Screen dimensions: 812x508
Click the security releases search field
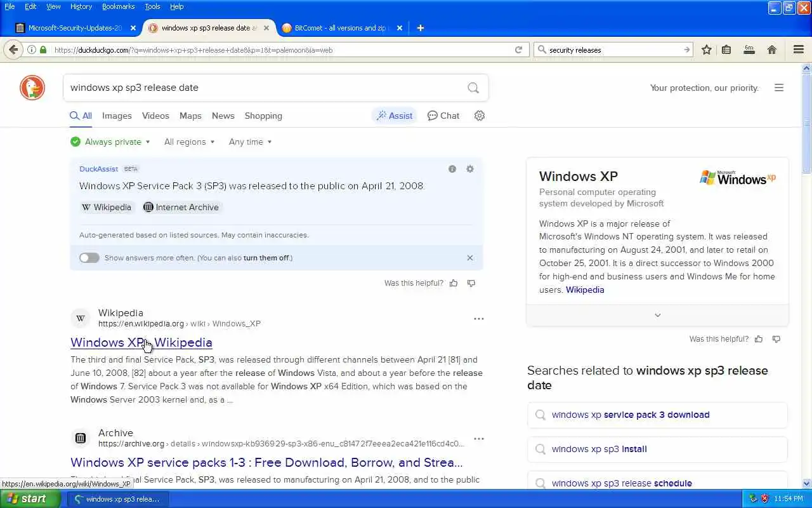613,50
